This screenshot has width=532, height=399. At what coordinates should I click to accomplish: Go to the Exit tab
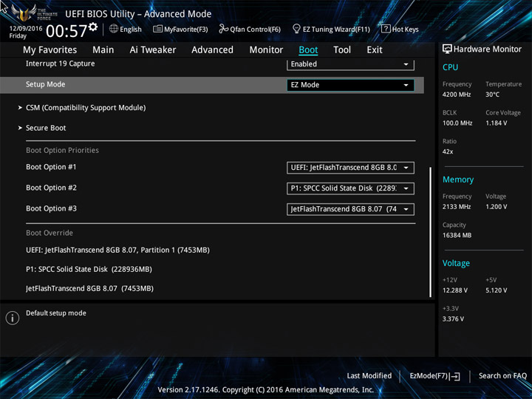pyautogui.click(x=375, y=50)
